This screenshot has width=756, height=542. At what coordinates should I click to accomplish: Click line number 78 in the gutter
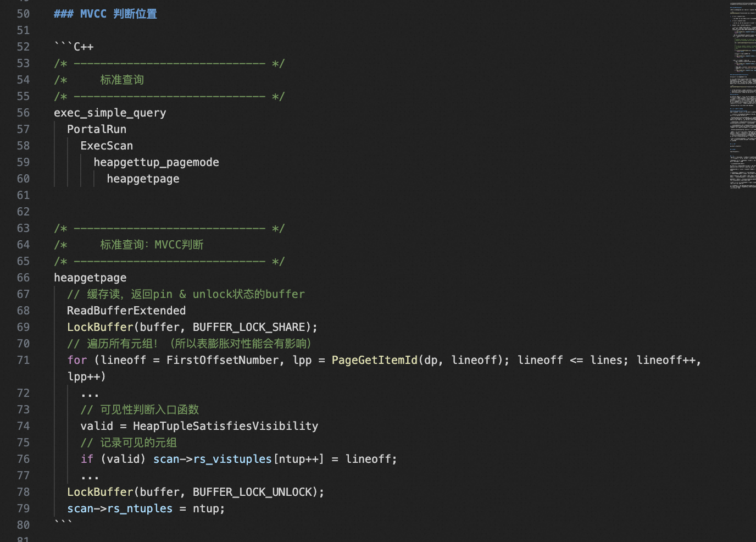tap(23, 492)
